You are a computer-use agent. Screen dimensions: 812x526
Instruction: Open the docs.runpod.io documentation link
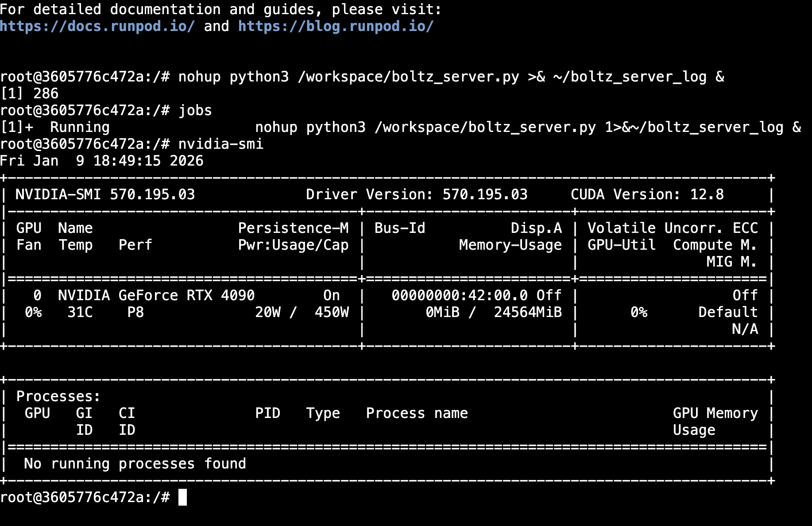pyautogui.click(x=97, y=27)
